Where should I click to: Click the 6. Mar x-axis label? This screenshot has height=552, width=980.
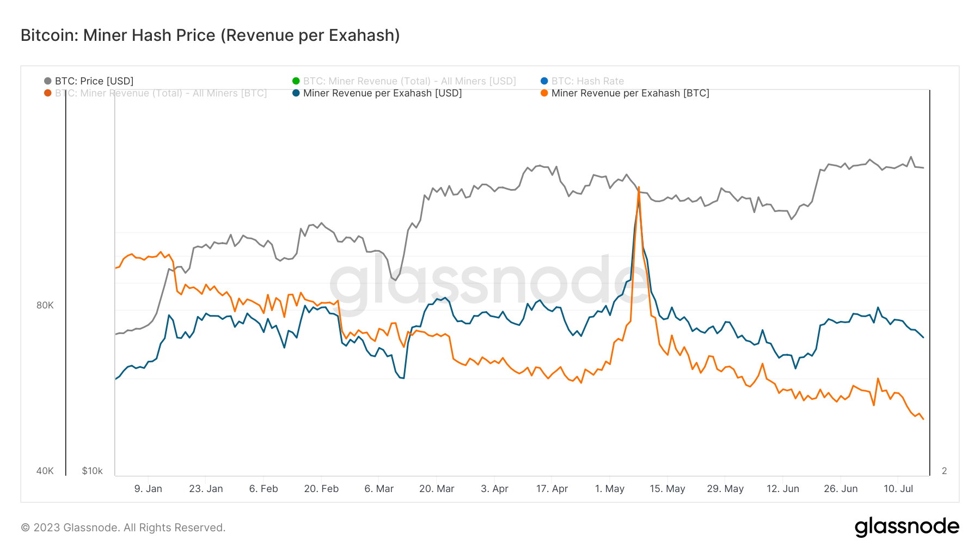pos(379,489)
